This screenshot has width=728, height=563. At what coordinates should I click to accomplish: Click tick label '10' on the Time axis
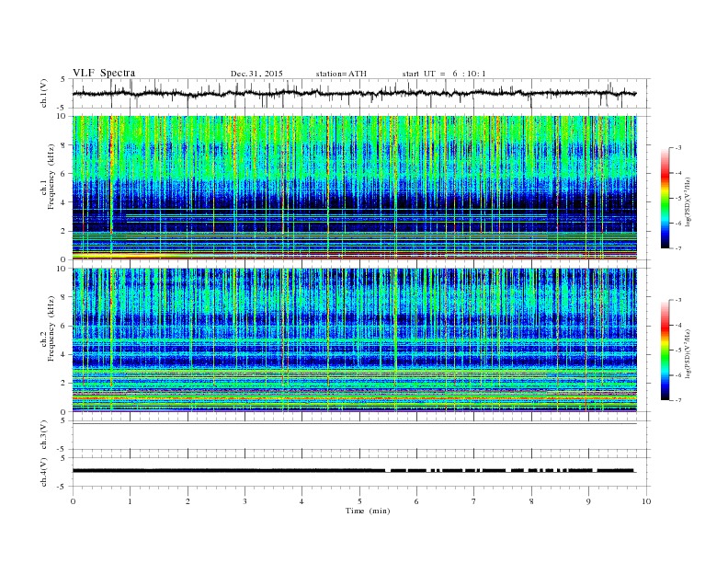point(646,501)
